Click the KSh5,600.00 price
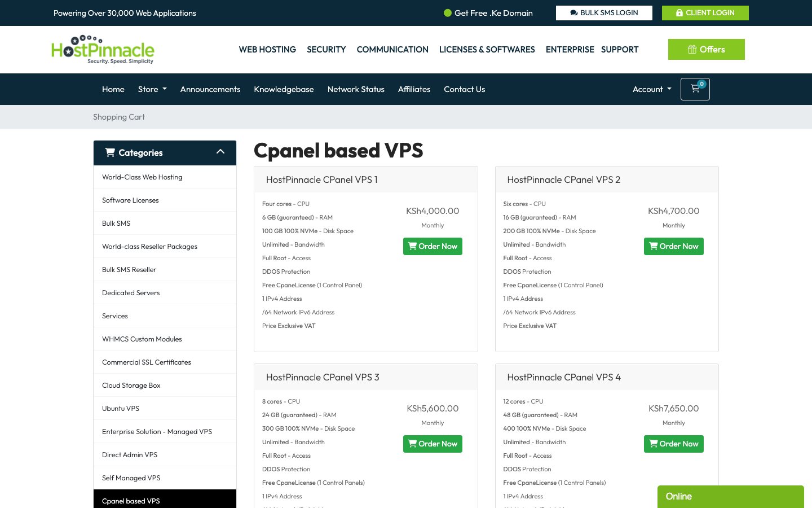The image size is (812, 508). click(433, 409)
